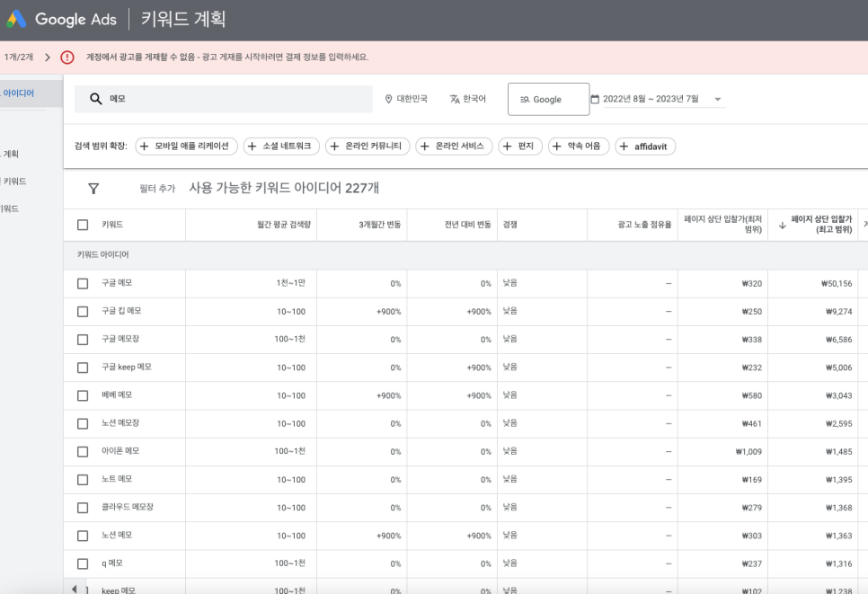Toggle the select-all keywords checkbox

83,225
